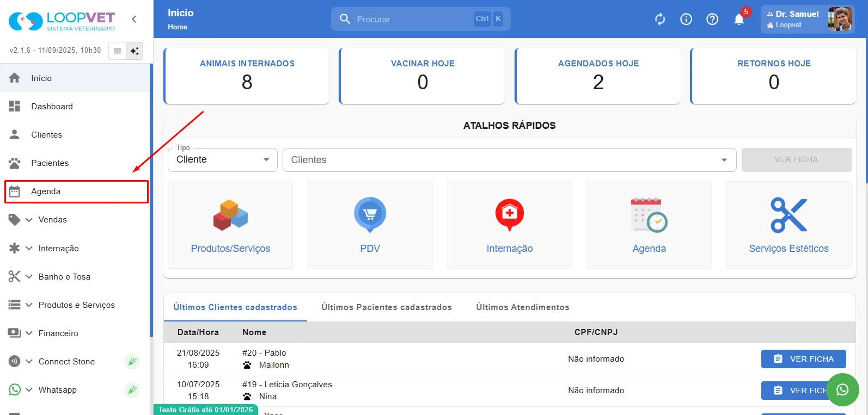Click the refresh sync icon in header
The width and height of the screenshot is (868, 415).
(660, 20)
